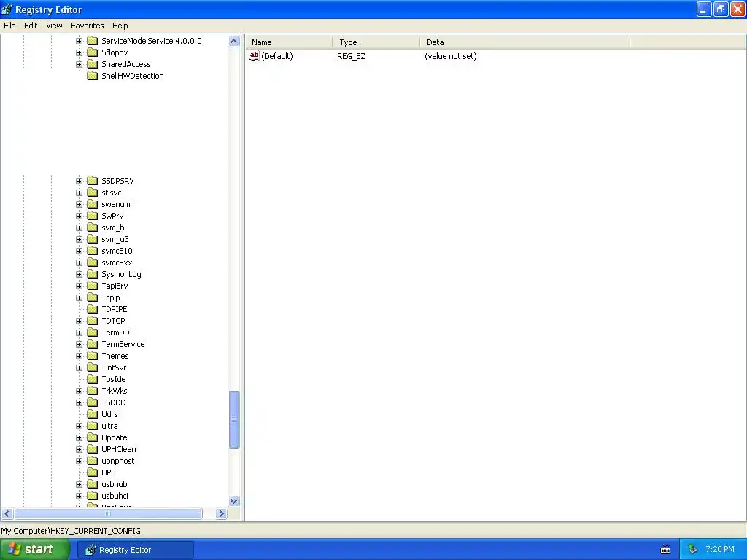This screenshot has height=560, width=747.
Task: Select the ShellHWDetection key label
Action: tap(133, 76)
